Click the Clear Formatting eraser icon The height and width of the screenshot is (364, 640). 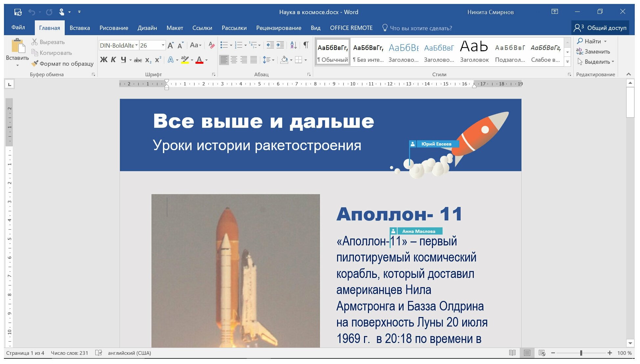[x=212, y=45]
